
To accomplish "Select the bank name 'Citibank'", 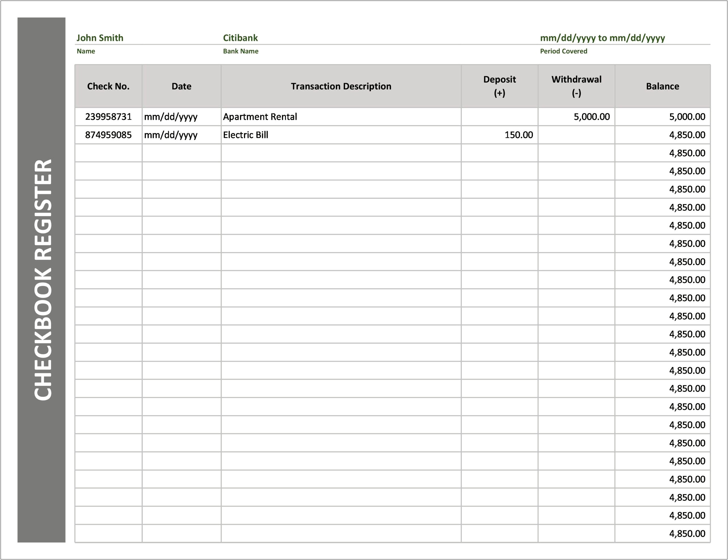I will pos(240,38).
